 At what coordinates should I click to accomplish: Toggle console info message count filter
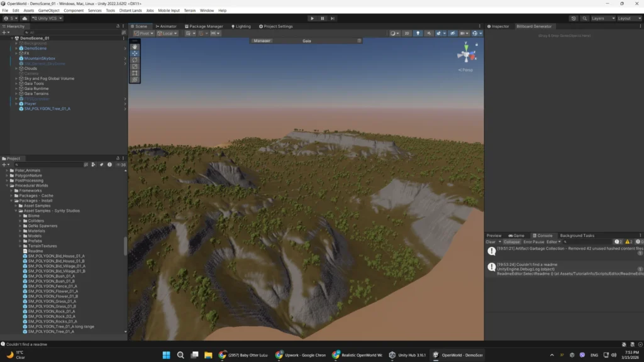[x=618, y=242]
